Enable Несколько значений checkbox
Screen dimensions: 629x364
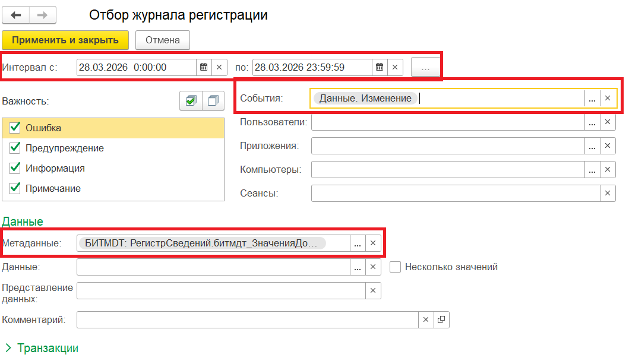[x=395, y=267]
